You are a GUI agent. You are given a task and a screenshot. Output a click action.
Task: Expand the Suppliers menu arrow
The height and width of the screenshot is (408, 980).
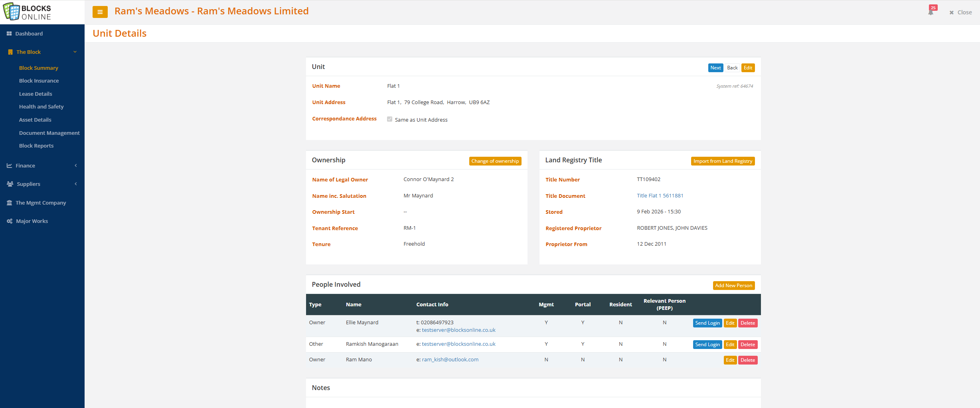[x=75, y=184]
